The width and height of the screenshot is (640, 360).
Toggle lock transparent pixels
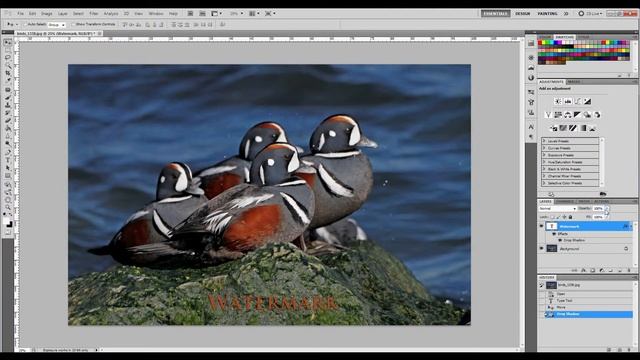[552, 217]
